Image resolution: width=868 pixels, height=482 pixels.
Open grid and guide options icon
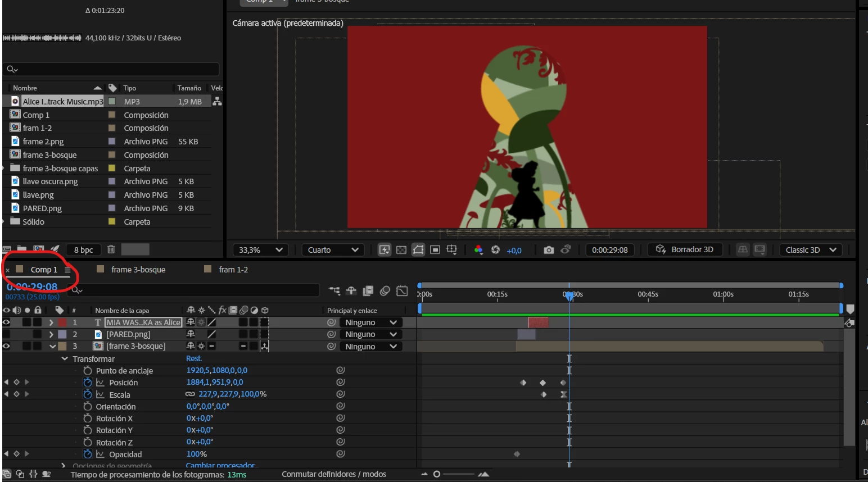[451, 249]
